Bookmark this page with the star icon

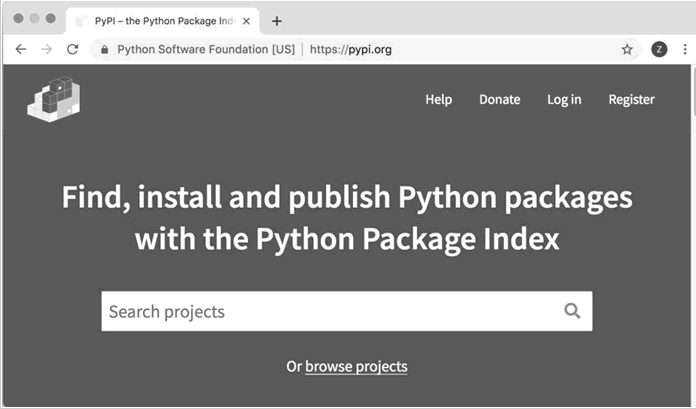coord(627,49)
